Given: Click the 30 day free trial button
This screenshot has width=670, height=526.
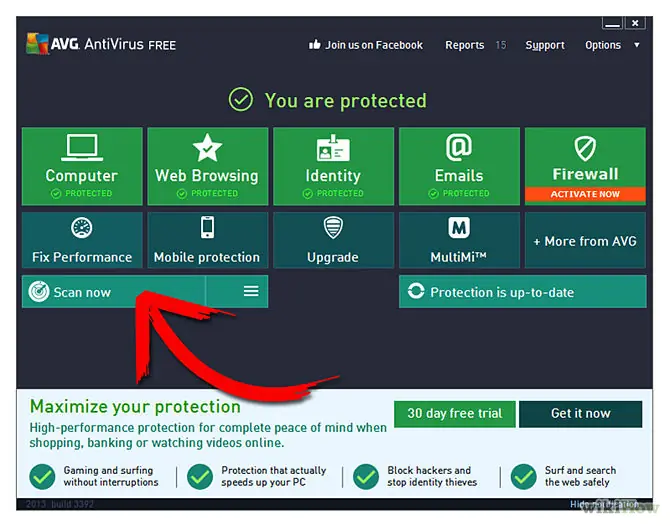Looking at the screenshot, I should 455,414.
